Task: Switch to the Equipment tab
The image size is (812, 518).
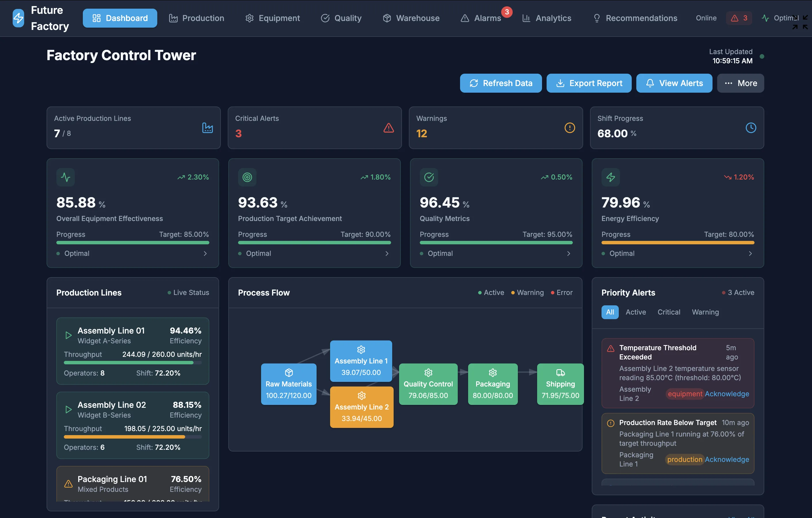Action: (x=273, y=18)
